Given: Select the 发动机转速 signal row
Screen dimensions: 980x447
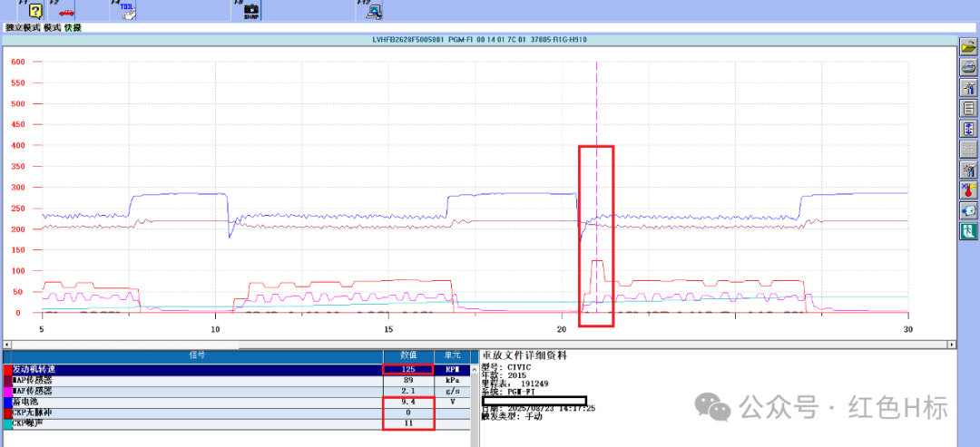Looking at the screenshot, I should point(237,370).
